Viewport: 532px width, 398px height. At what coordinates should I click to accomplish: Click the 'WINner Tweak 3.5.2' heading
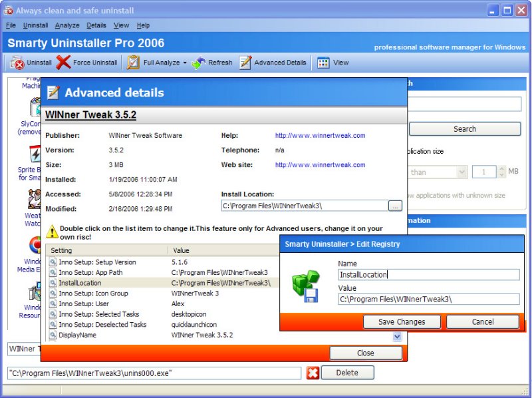91,114
